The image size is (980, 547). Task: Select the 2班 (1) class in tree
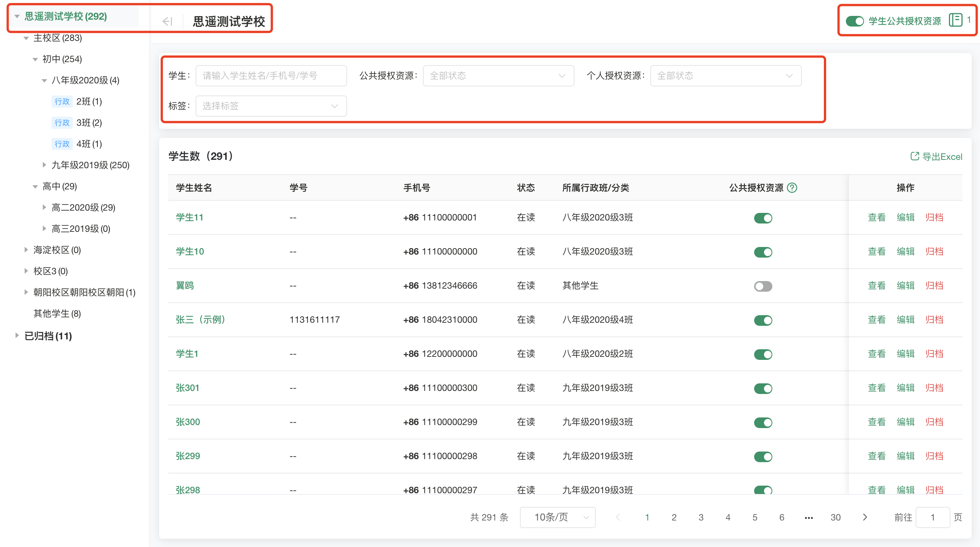[89, 102]
